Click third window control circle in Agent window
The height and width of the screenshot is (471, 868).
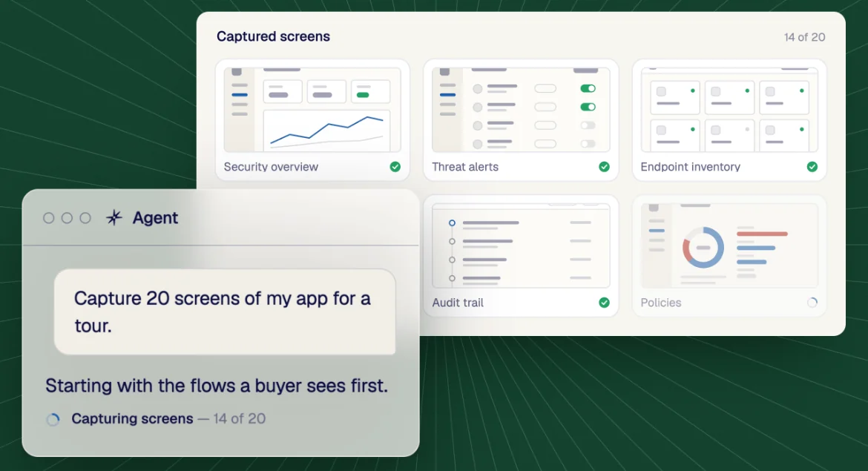pyautogui.click(x=85, y=218)
